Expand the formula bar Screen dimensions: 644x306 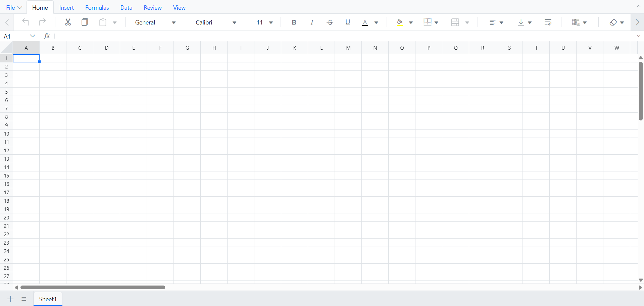coord(639,36)
